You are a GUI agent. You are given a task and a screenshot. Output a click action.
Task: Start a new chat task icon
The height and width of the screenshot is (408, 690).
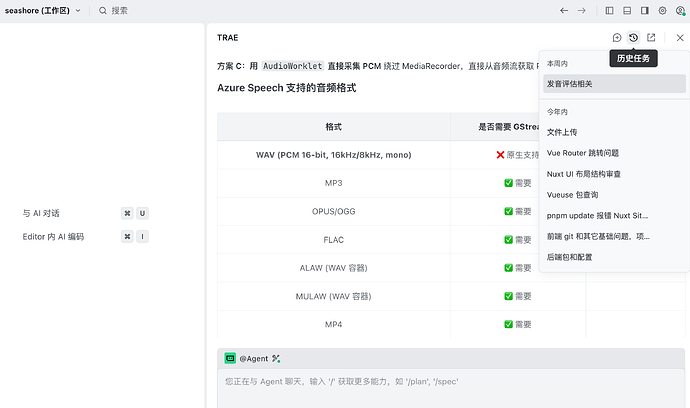(x=617, y=38)
